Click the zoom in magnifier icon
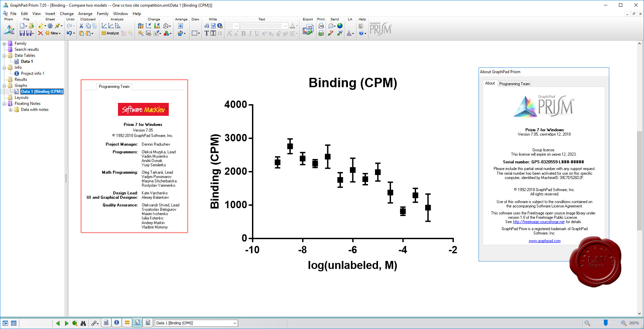 (x=624, y=323)
